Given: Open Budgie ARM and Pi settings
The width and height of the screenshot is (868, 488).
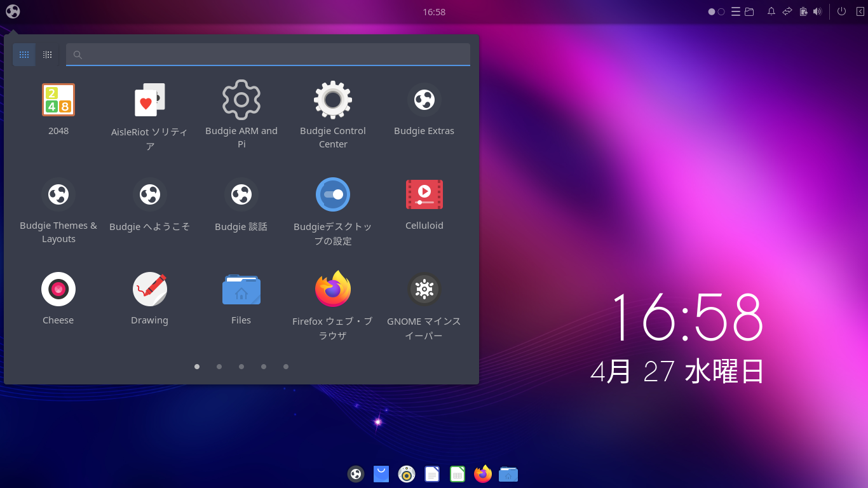Looking at the screenshot, I should [241, 115].
